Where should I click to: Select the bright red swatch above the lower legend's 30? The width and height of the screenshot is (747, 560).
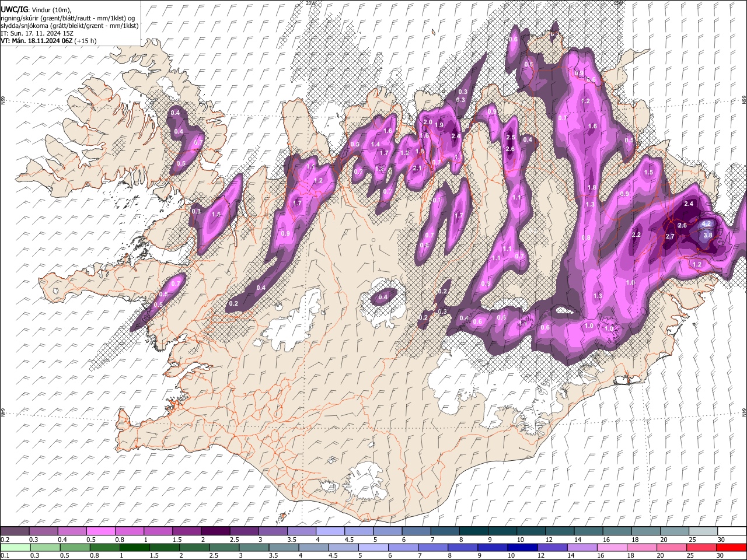731,547
